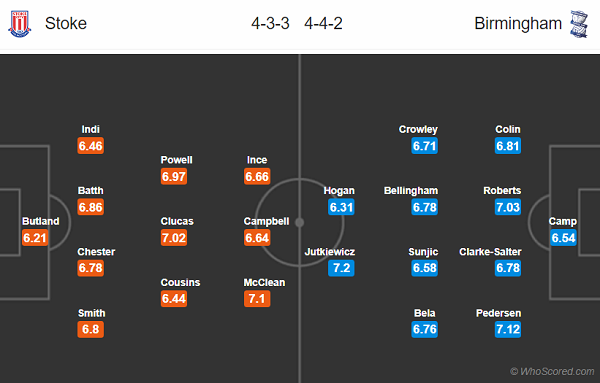Click the Stoke team name
Image resolution: width=600 pixels, height=383 pixels.
(66, 23)
